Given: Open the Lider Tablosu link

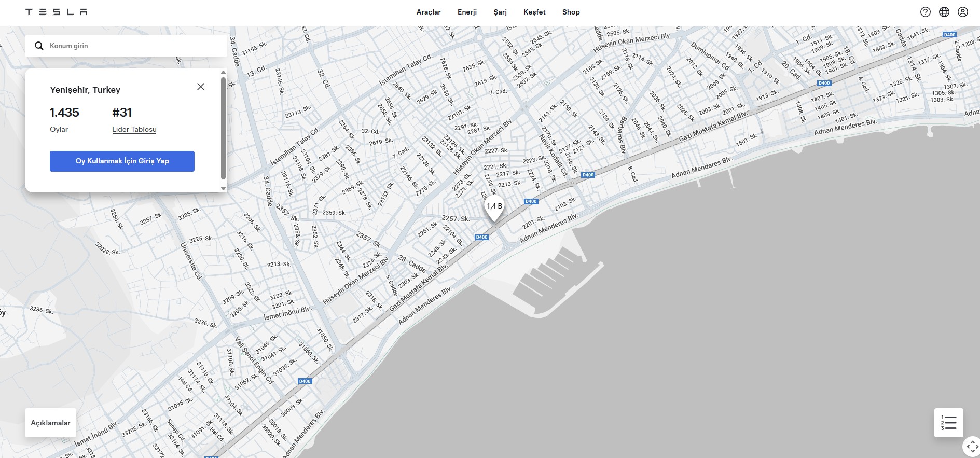Looking at the screenshot, I should coord(134,129).
